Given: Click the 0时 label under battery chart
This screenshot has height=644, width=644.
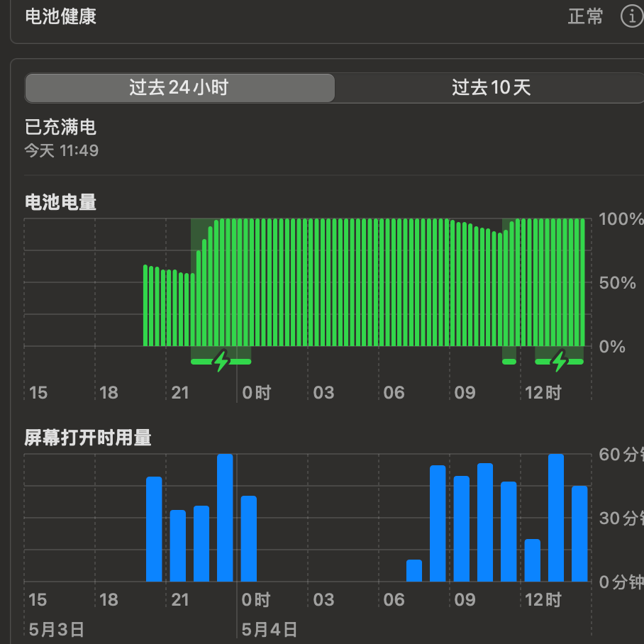Looking at the screenshot, I should [x=257, y=393].
